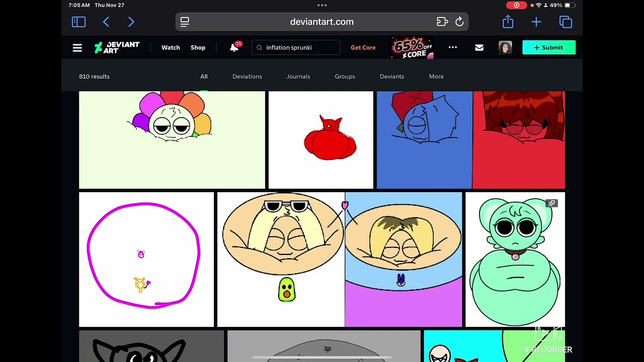Tap the screen recording indicator
Image resolution: width=644 pixels, height=362 pixels.
pyautogui.click(x=516, y=5)
